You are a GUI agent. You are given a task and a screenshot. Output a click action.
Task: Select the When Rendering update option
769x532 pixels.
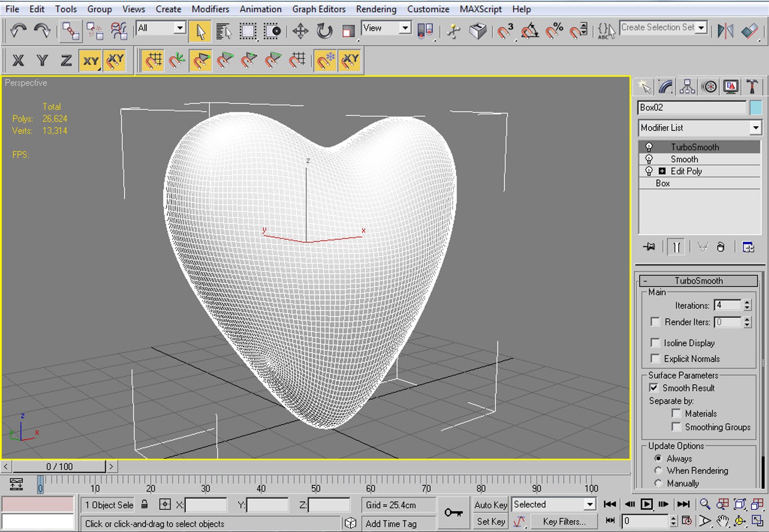tap(658, 470)
